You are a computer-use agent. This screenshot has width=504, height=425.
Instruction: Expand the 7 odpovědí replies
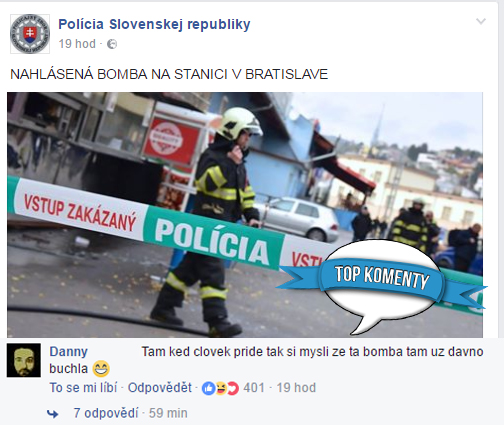(106, 413)
